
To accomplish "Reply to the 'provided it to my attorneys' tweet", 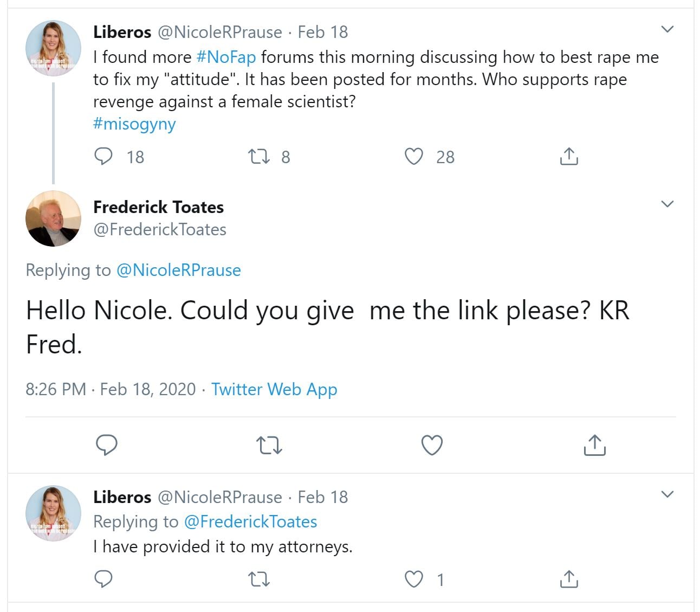I will coord(103,579).
